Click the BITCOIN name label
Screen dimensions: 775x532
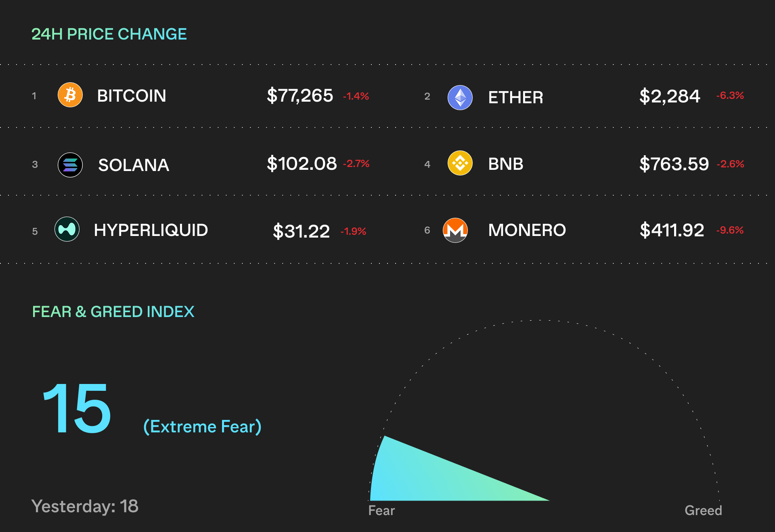(132, 96)
